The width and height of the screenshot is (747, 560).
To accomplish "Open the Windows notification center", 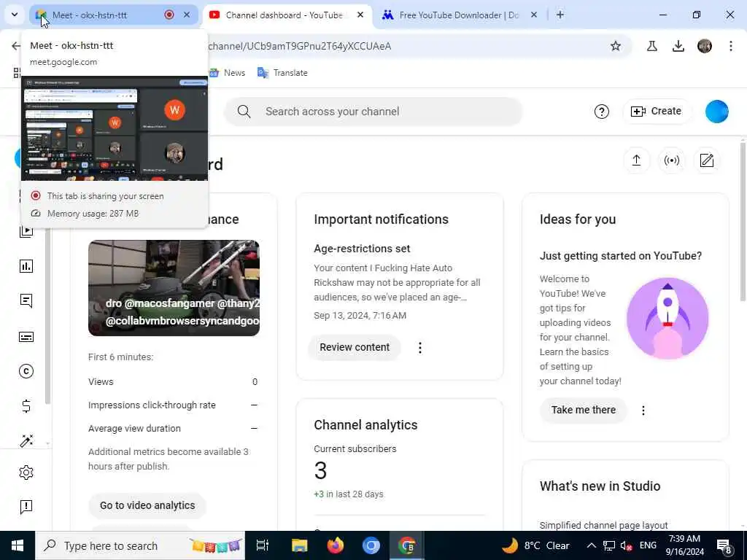I will [724, 546].
